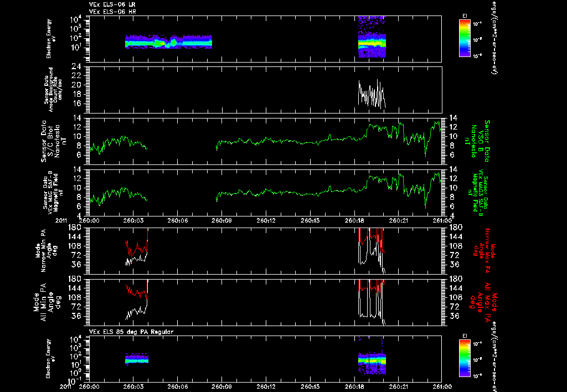Click the '16' tick of the count rate axis
The height and width of the screenshot is (392, 567).
(x=76, y=104)
